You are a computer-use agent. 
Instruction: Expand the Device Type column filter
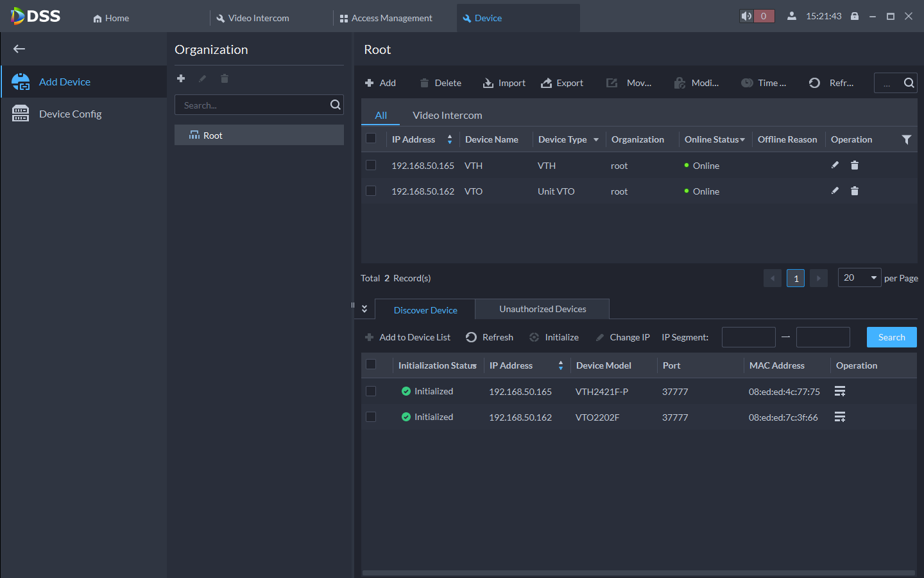tap(596, 139)
